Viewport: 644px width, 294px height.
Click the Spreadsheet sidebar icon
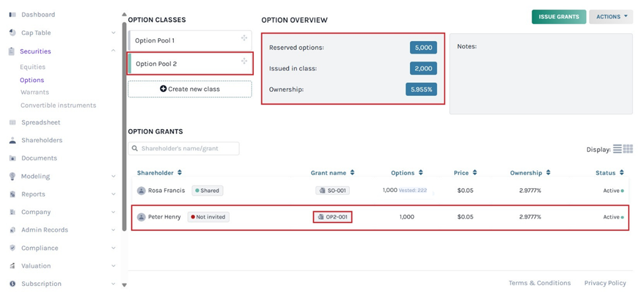click(13, 122)
